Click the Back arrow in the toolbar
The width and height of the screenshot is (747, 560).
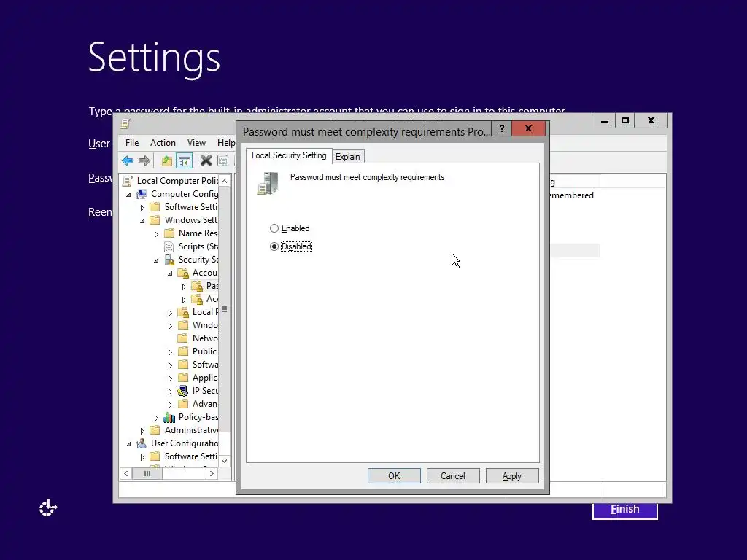[x=128, y=161]
